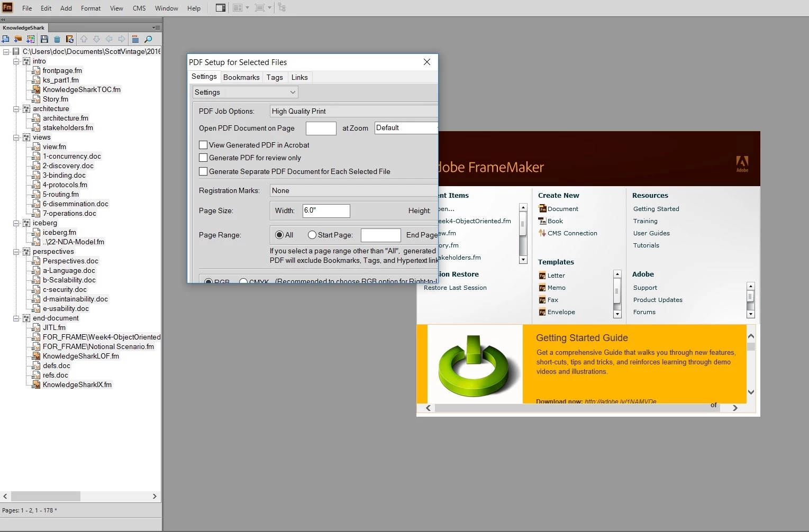This screenshot has width=809, height=532.
Task: Click the Envelope template icon
Action: pyautogui.click(x=542, y=312)
